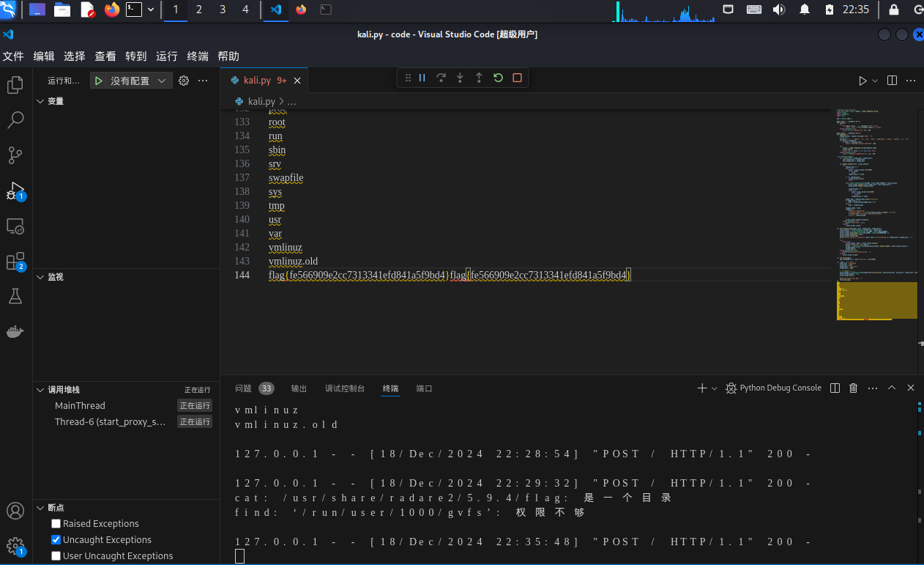The image size is (924, 565).
Task: Open the Source Control view icon
Action: pos(15,155)
